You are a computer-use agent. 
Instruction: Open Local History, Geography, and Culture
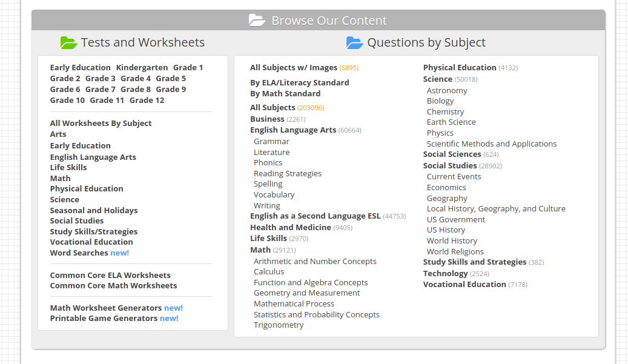pyautogui.click(x=496, y=209)
